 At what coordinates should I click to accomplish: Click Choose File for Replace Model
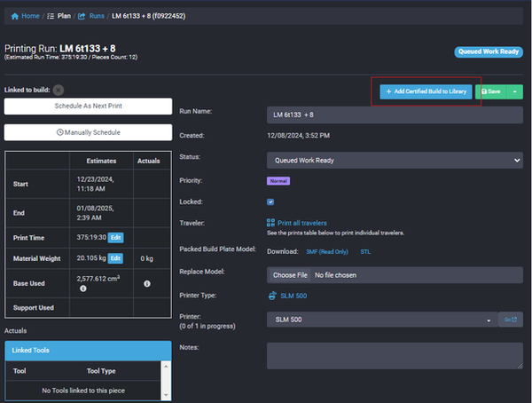pyautogui.click(x=290, y=275)
